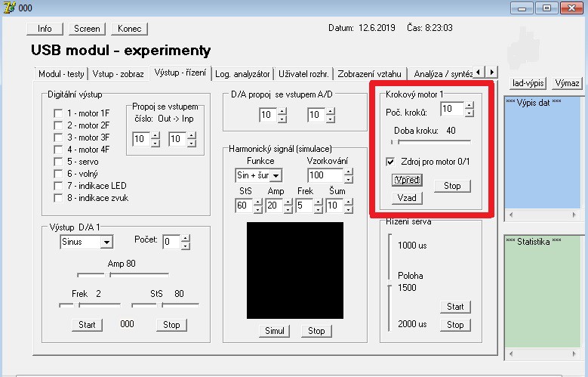Open the 'Log. analyzátor' tab

coord(242,74)
